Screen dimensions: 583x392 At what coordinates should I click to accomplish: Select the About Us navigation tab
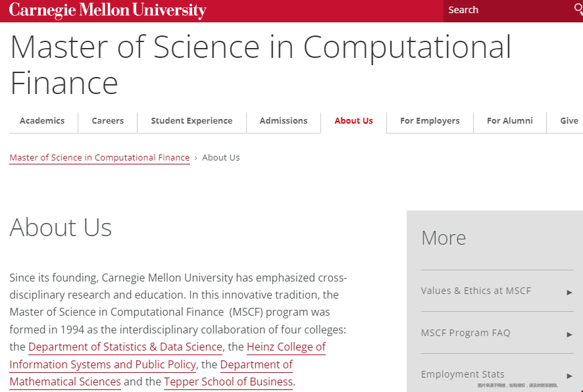(353, 121)
